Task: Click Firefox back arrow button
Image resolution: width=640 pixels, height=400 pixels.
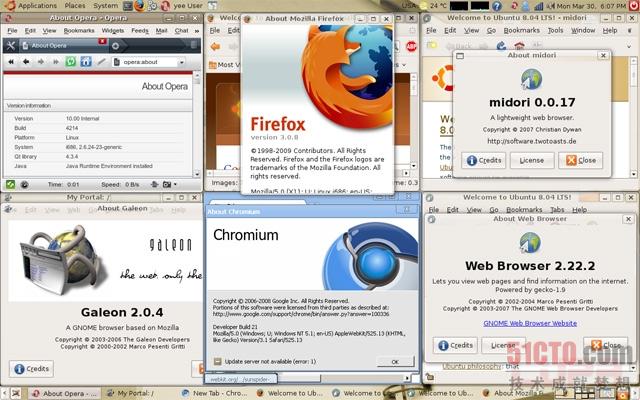Action: tap(215, 47)
